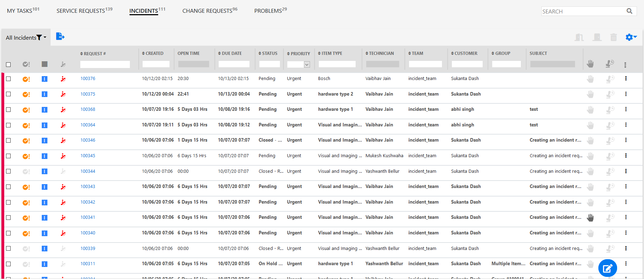Check the box for request 100376

[x=8, y=79]
